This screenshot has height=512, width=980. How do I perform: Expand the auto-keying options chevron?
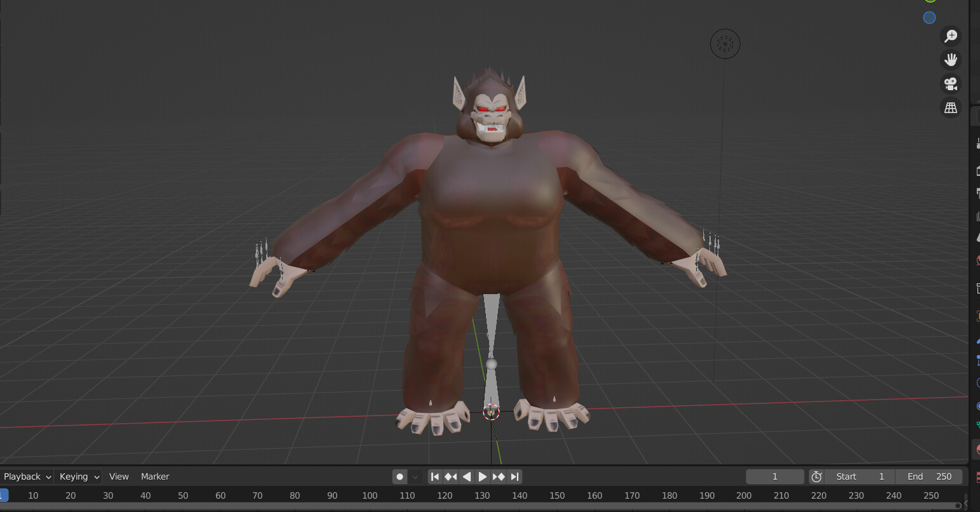414,476
